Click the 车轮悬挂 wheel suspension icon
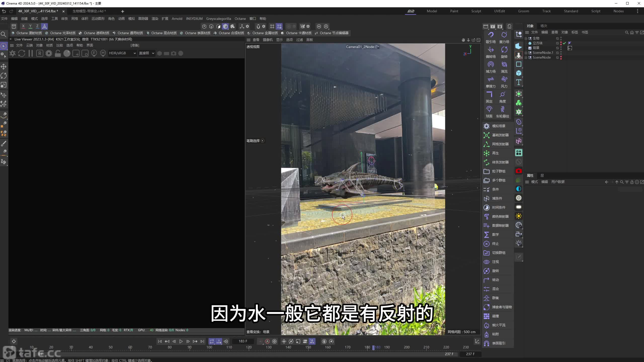The width and height of the screenshot is (644, 362). [503, 109]
